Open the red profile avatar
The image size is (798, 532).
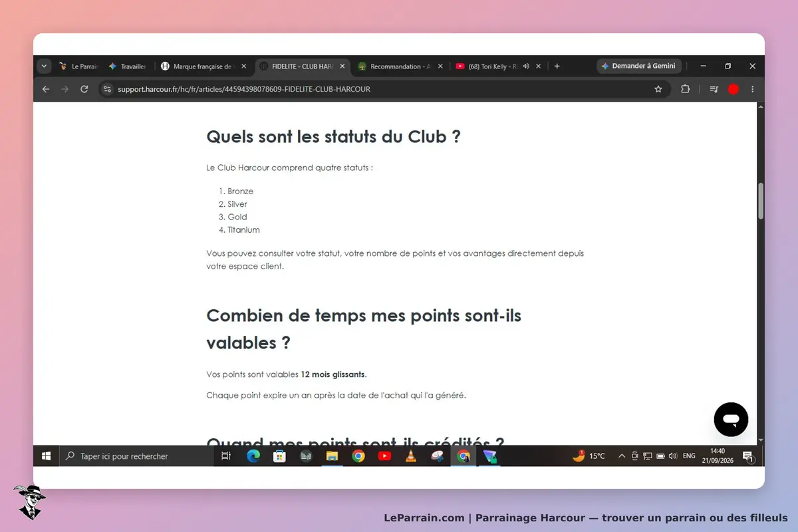tap(733, 89)
